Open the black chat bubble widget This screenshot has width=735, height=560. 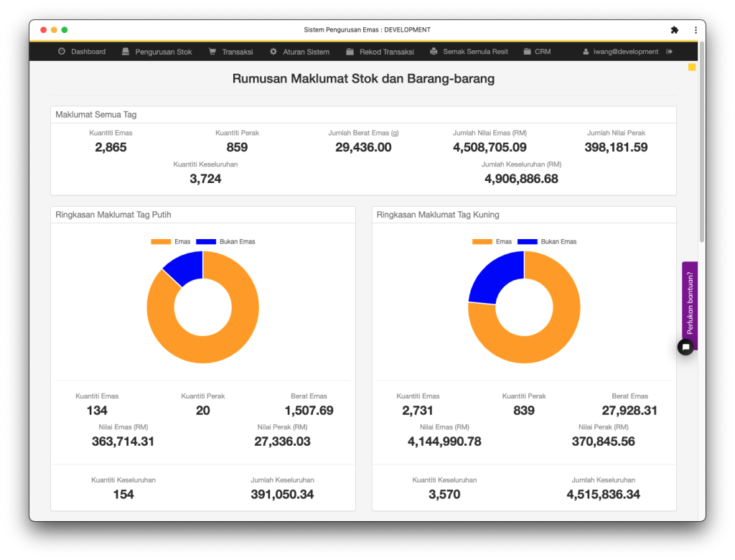click(x=685, y=347)
